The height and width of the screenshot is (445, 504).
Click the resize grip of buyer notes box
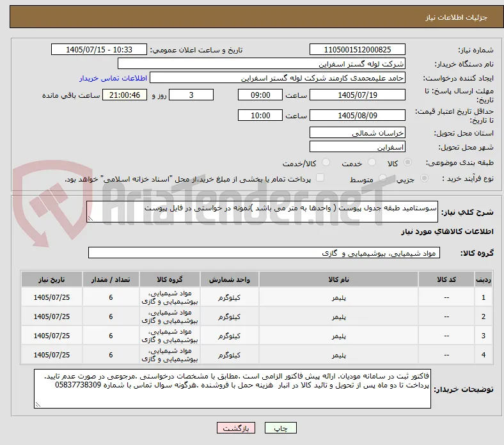[x=38, y=405]
